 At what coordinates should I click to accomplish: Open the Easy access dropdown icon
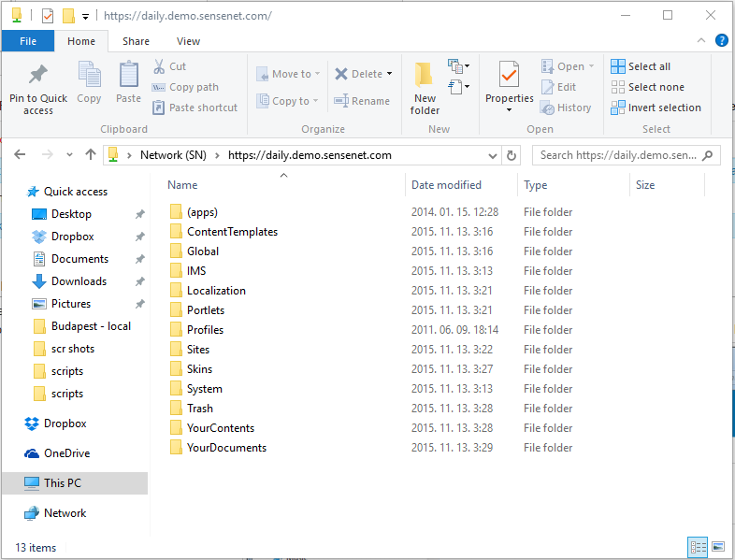pos(459,87)
